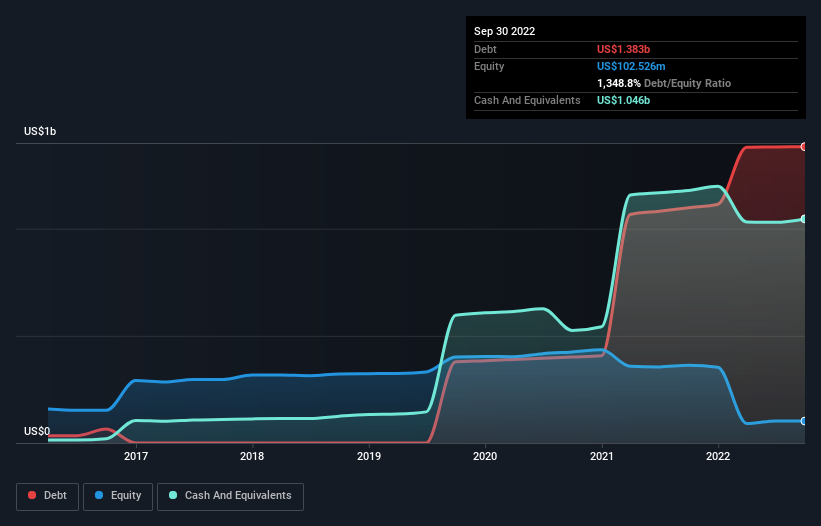The height and width of the screenshot is (526, 821).
Task: Click the US$102.526m equity value
Action: 631,66
